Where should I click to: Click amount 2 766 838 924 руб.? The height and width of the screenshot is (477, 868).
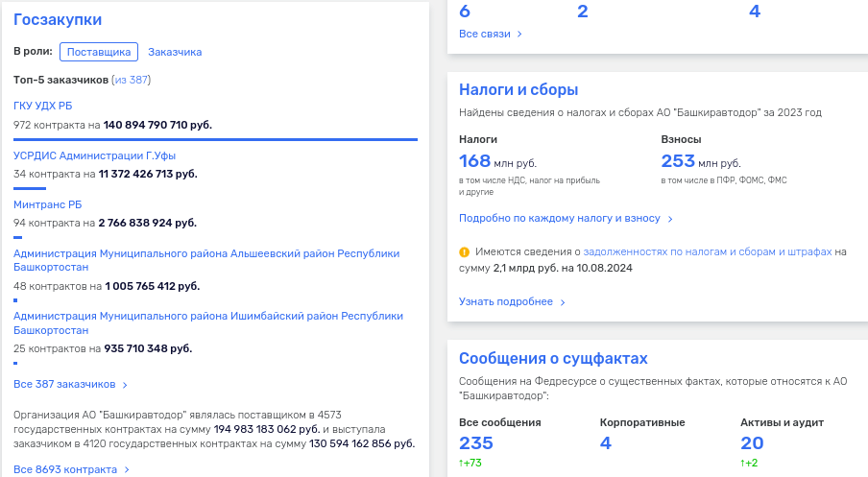(x=147, y=223)
